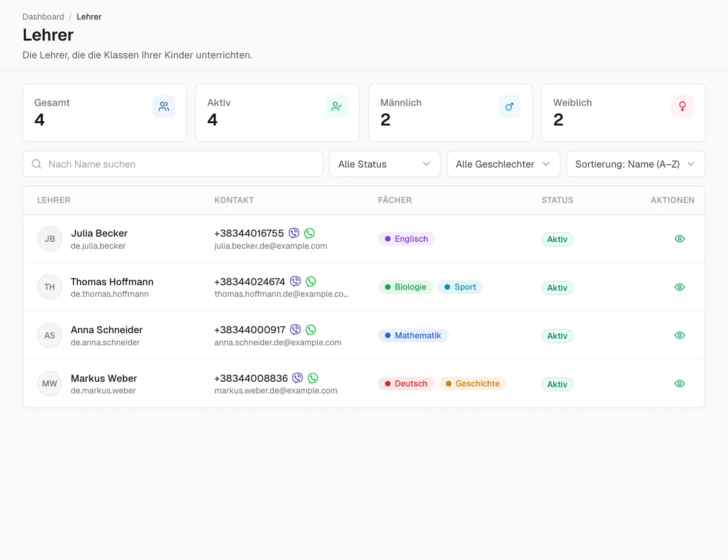Image resolution: width=728 pixels, height=560 pixels.
Task: Click the Männlich card male symbol icon
Action: coord(509,107)
